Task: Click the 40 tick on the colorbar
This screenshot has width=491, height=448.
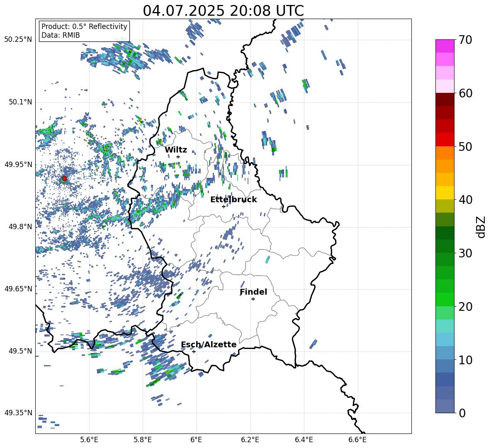Action: coord(465,200)
